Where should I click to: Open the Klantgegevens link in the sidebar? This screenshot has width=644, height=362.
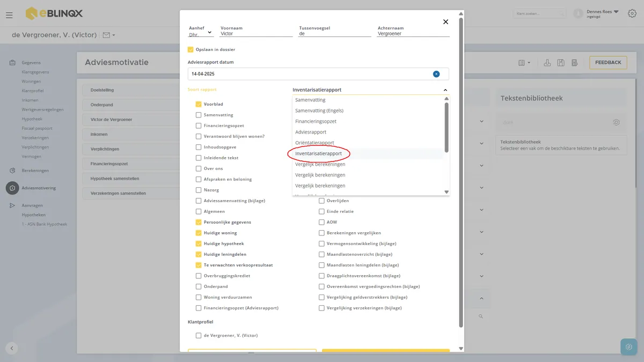pyautogui.click(x=35, y=71)
